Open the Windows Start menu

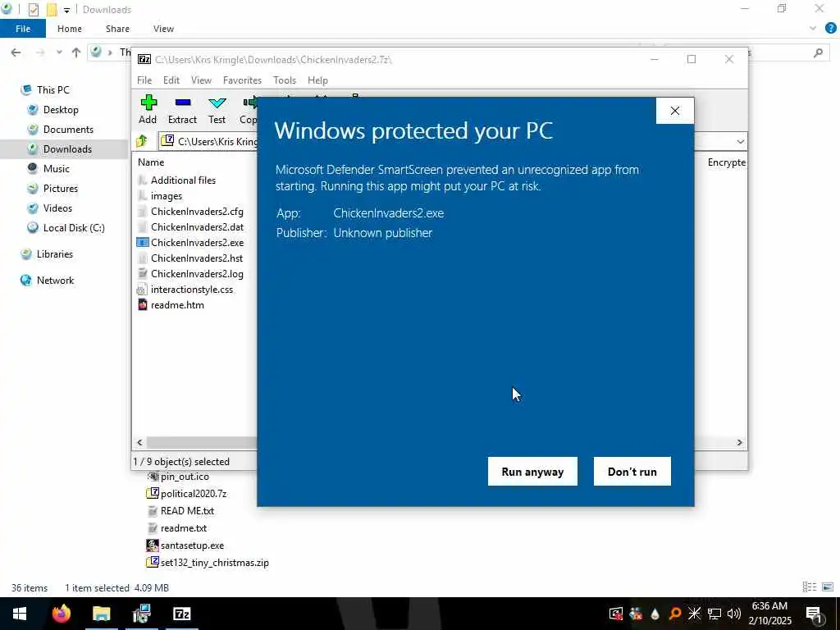[20, 614]
